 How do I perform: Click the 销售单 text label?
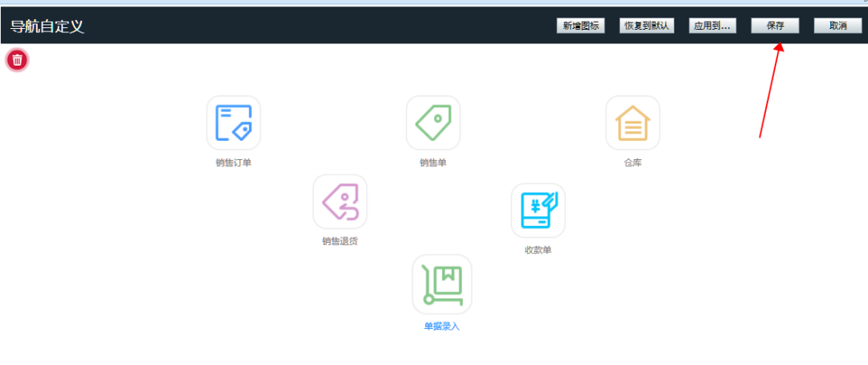point(433,163)
